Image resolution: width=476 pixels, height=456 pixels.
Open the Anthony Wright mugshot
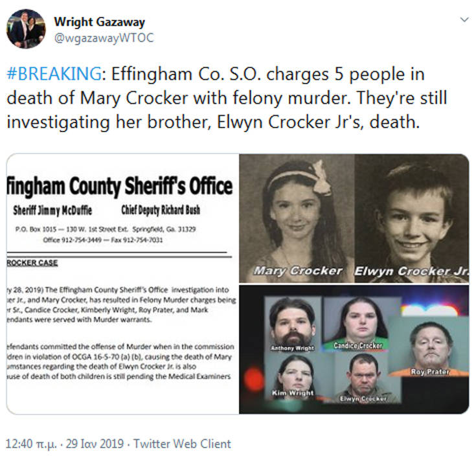(x=293, y=325)
